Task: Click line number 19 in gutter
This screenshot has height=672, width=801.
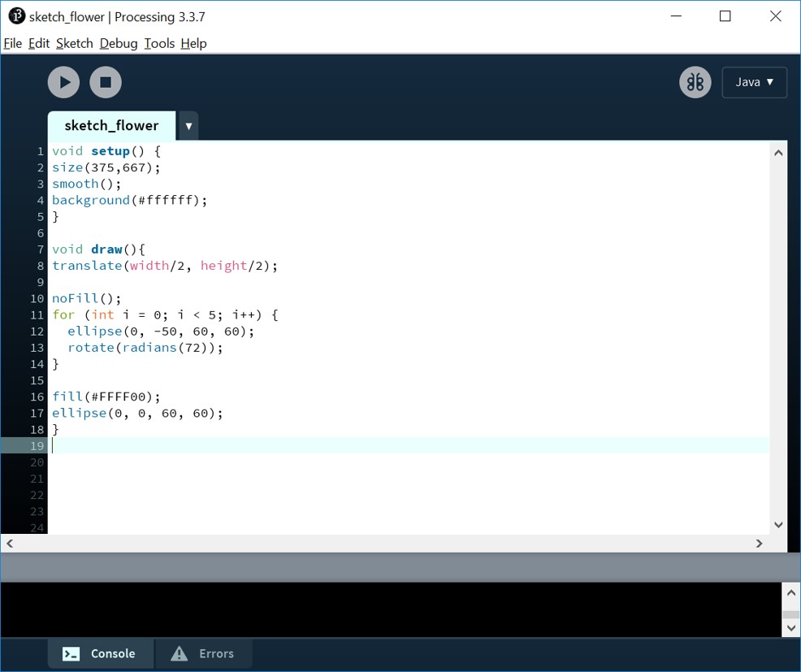Action: 37,446
